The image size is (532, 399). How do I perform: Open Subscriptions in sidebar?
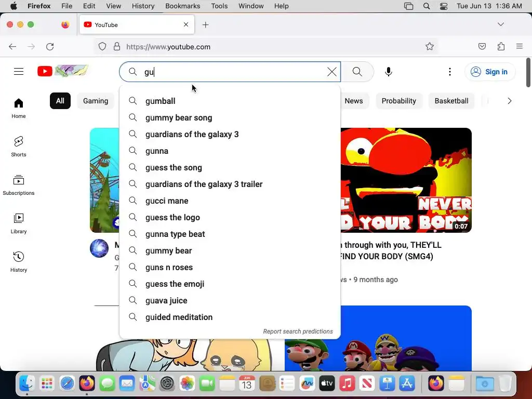click(19, 185)
